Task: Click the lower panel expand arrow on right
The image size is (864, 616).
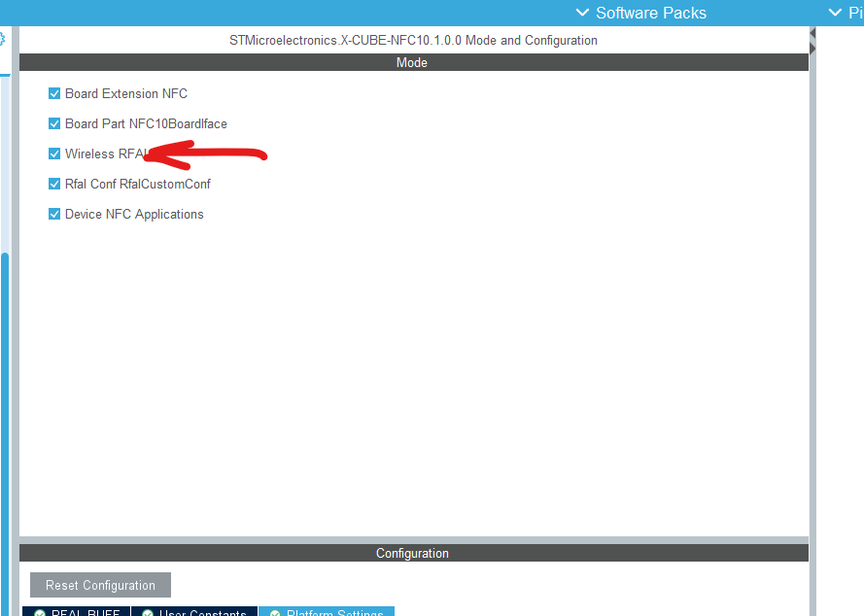Action: coord(812,49)
